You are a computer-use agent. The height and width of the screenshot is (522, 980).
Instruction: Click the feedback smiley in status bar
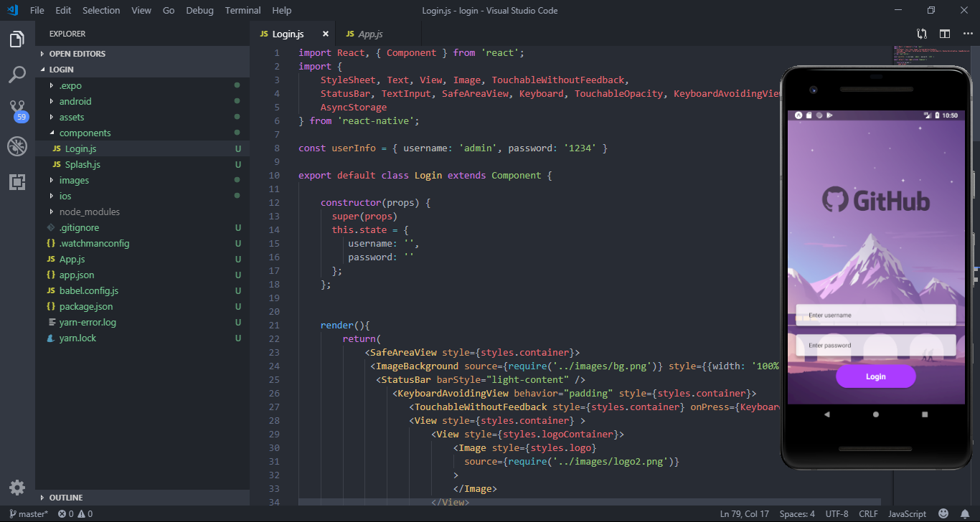click(943, 513)
